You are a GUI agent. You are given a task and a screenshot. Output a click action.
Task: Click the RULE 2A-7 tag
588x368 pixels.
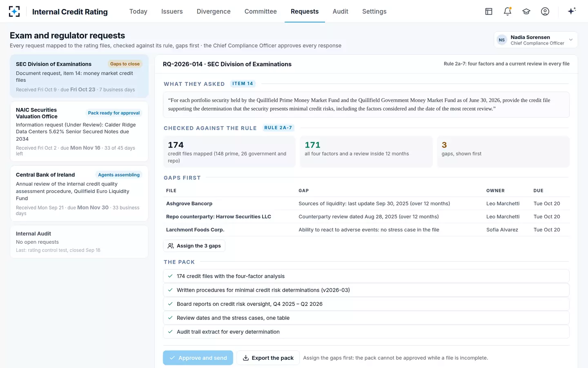click(278, 128)
